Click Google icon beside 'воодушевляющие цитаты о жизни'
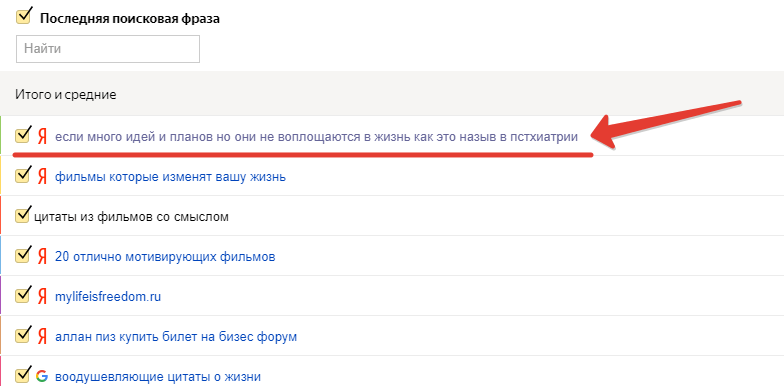784x386 pixels. (x=42, y=376)
